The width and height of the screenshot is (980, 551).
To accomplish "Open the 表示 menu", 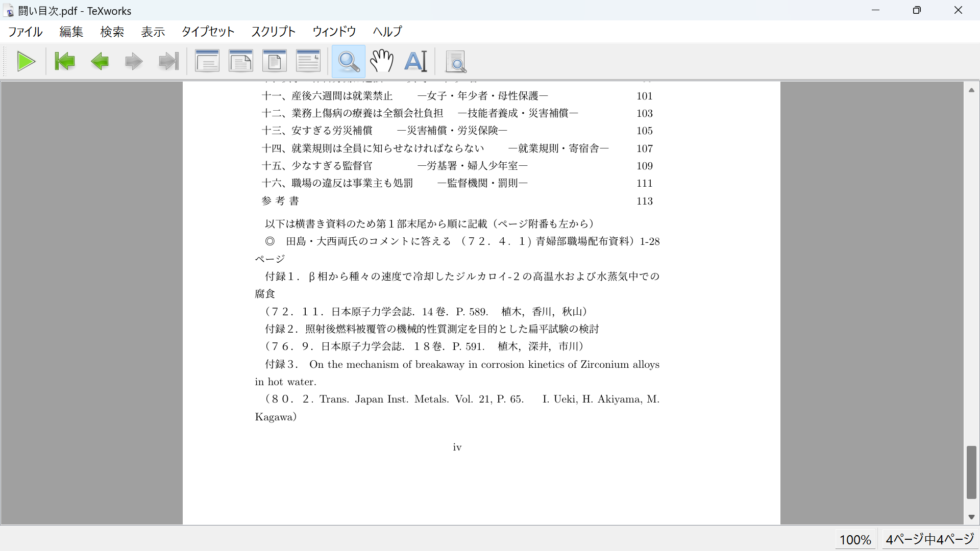I will tap(153, 32).
